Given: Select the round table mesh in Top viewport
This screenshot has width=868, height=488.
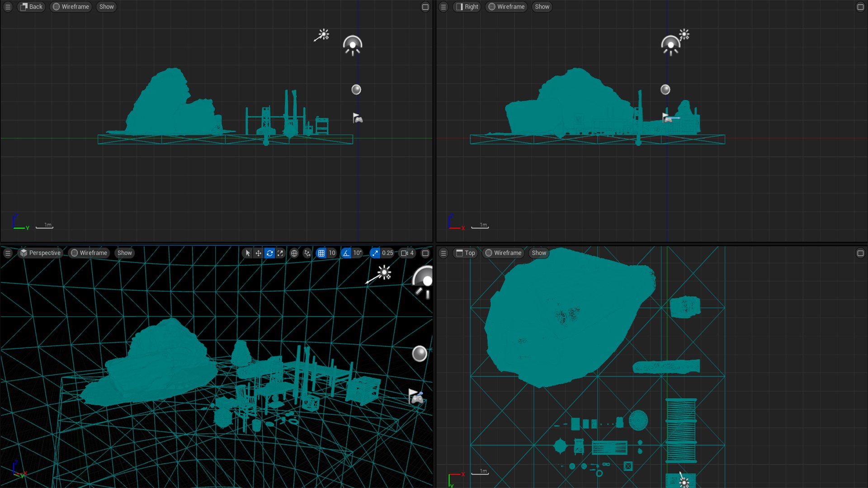Looking at the screenshot, I should coord(638,420).
